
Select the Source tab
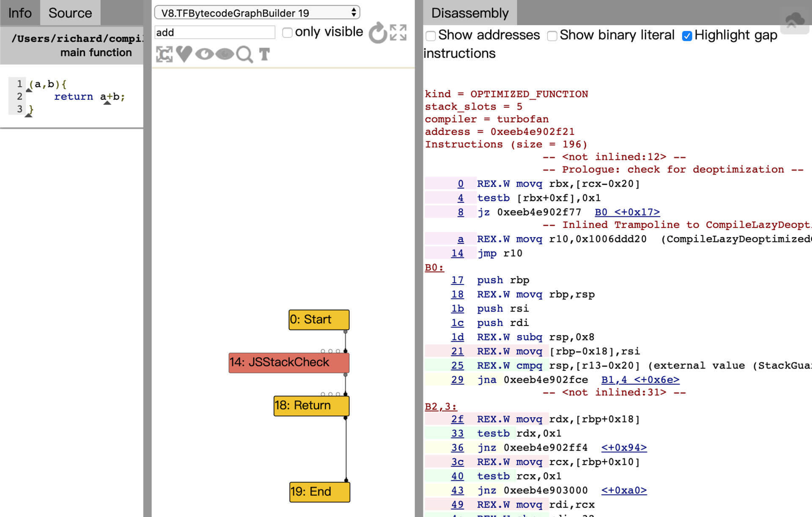point(70,13)
